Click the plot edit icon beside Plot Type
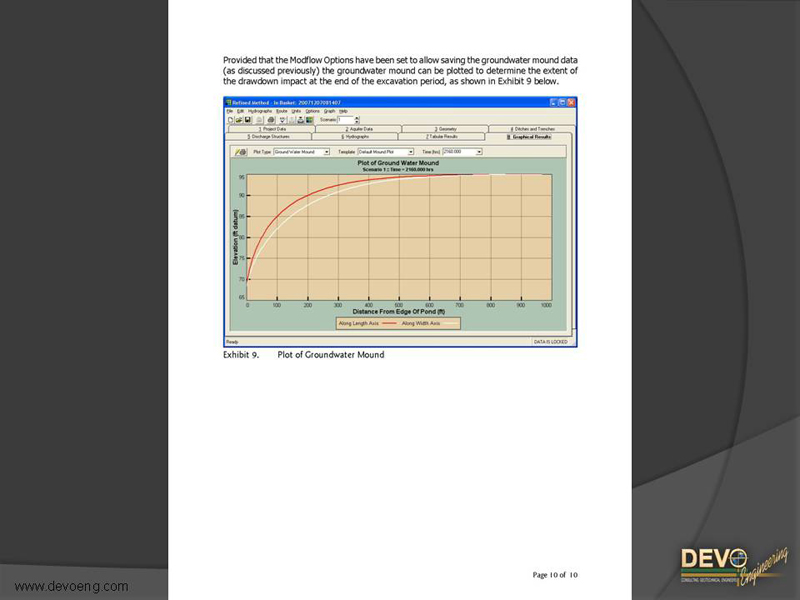Screen dimensions: 800x600 tap(240, 152)
